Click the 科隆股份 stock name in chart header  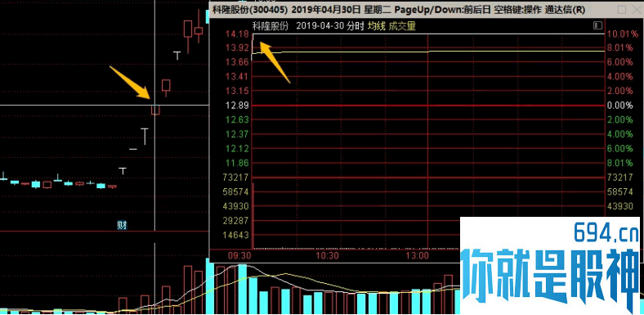pyautogui.click(x=271, y=26)
